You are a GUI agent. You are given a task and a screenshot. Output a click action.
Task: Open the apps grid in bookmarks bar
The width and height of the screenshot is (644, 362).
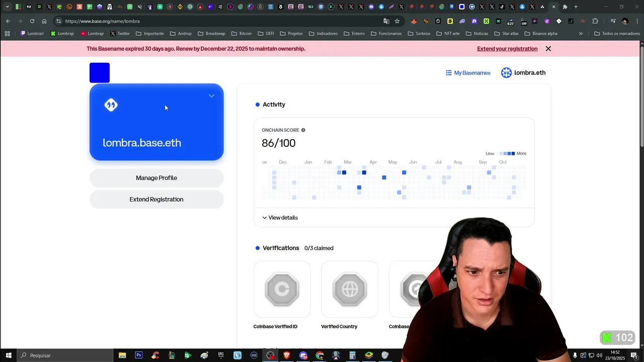pos(7,34)
